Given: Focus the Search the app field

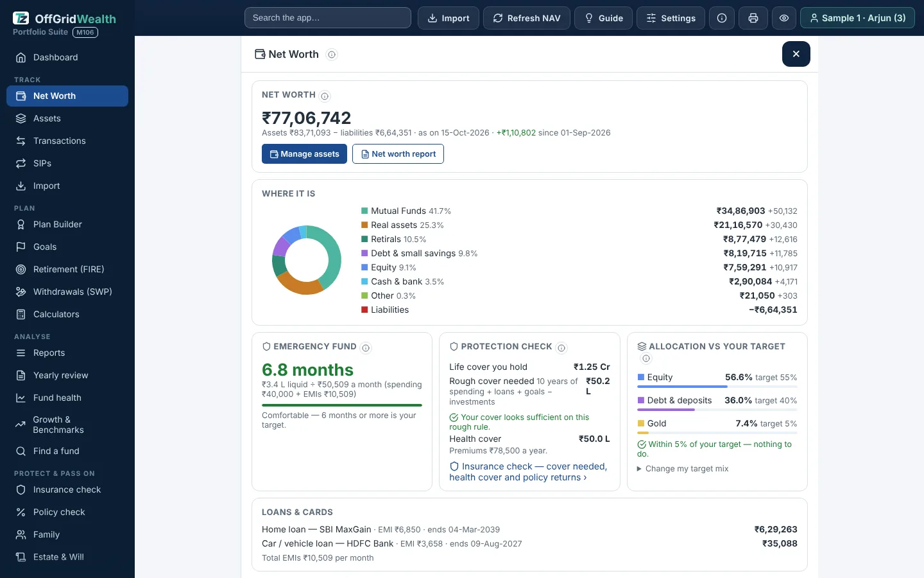Looking at the screenshot, I should pyautogui.click(x=328, y=18).
